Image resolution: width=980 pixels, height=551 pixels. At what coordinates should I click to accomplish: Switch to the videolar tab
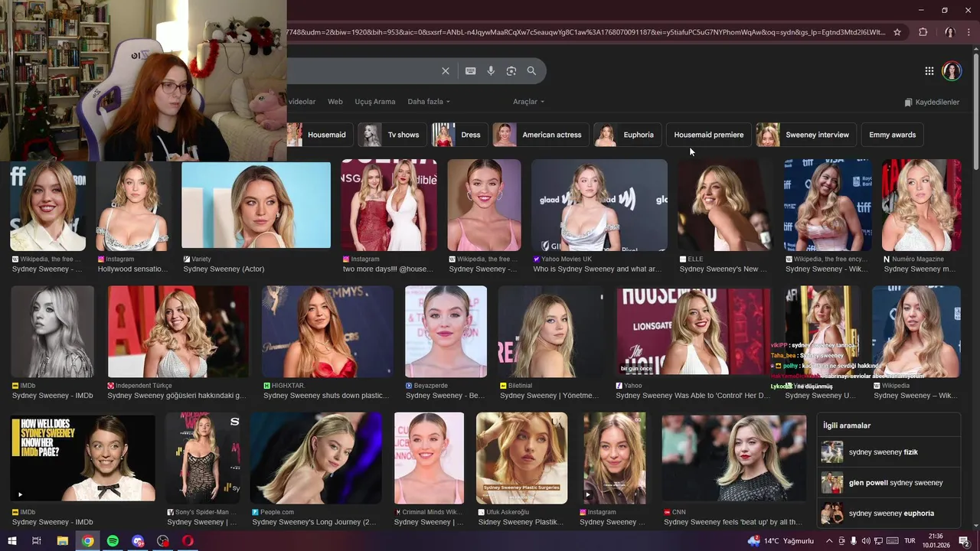pyautogui.click(x=302, y=102)
